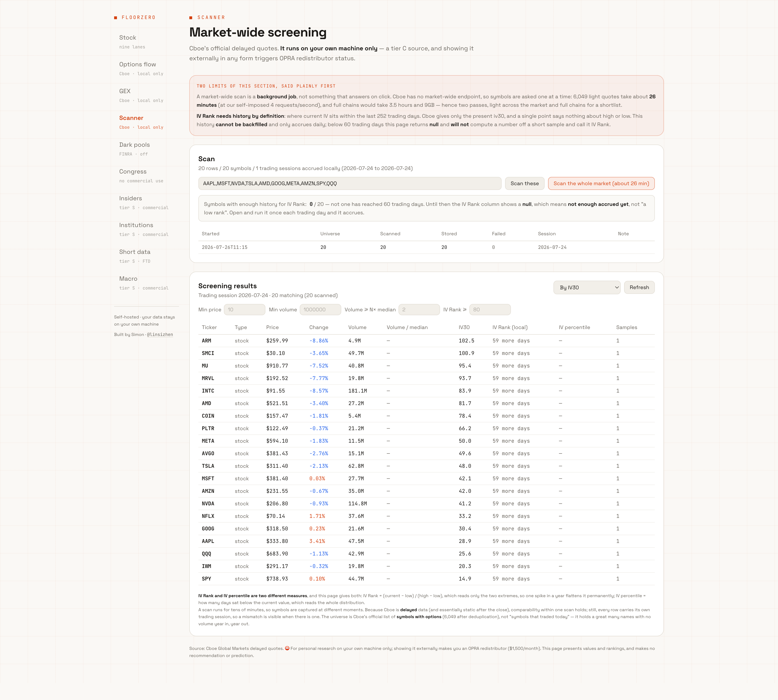Click the META ticker
Screen dimensions: 778x700
coord(208,441)
